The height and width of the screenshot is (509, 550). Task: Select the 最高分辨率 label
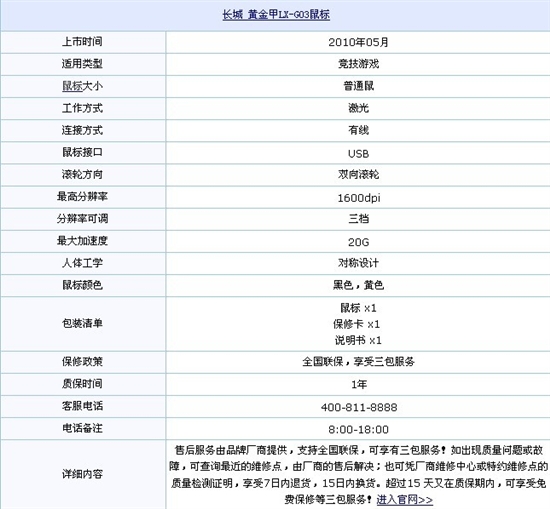[82, 196]
